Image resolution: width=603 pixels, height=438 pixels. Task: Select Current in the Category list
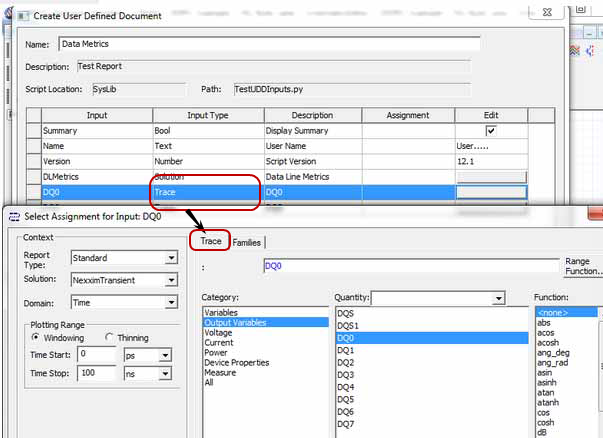[x=219, y=343]
